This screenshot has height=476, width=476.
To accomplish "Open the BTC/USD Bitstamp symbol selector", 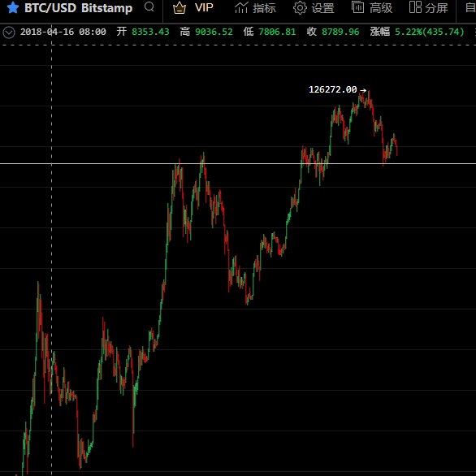I will [x=78, y=8].
